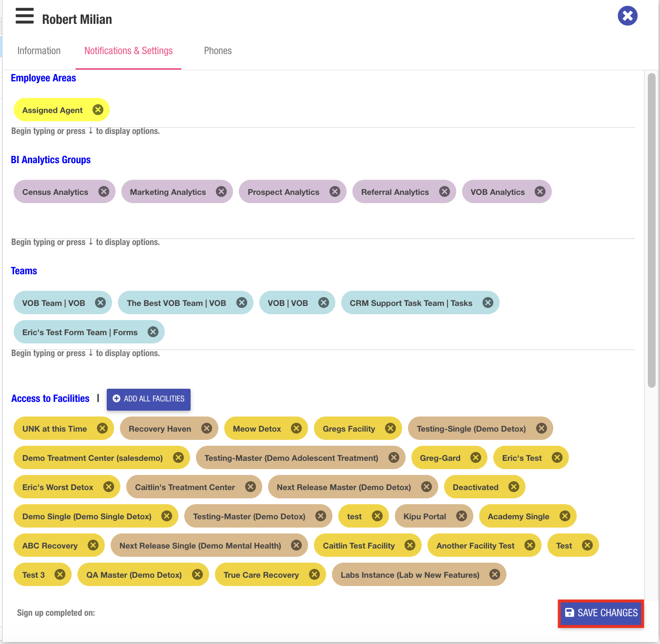Screen dimensions: 660x644
Task: Remove the Assigned Agent chip
Action: pos(98,110)
